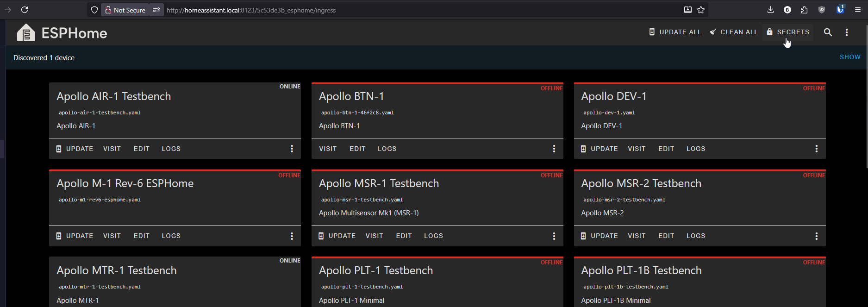Visit the Apollo M-1 Rev-6 device
This screenshot has width=868, height=307.
click(112, 236)
